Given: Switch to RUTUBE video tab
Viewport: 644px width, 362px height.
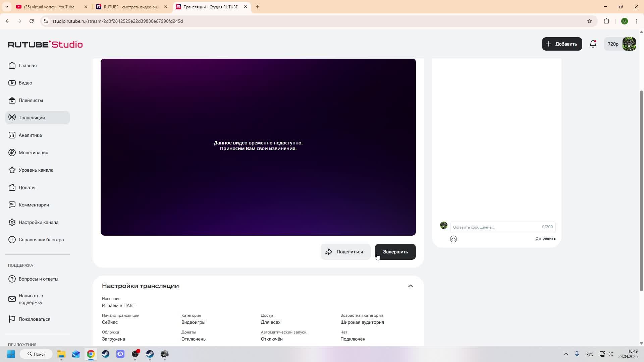Looking at the screenshot, I should point(131,7).
